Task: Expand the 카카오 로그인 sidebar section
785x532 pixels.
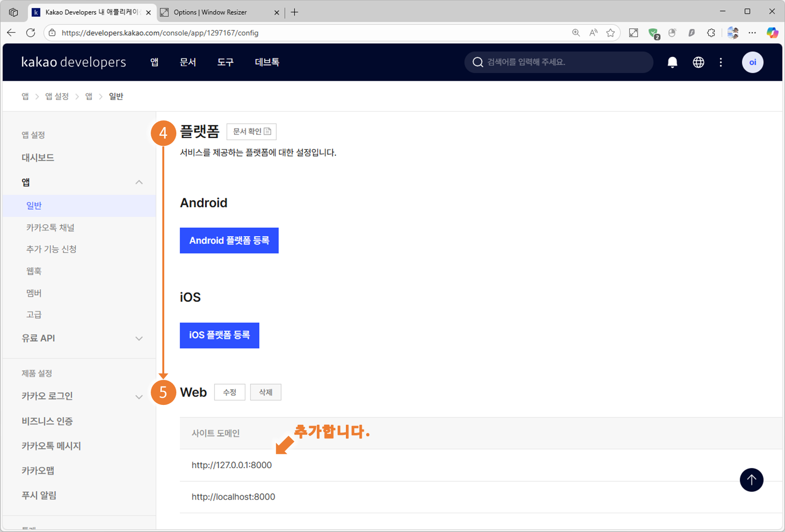Action: 139,397
